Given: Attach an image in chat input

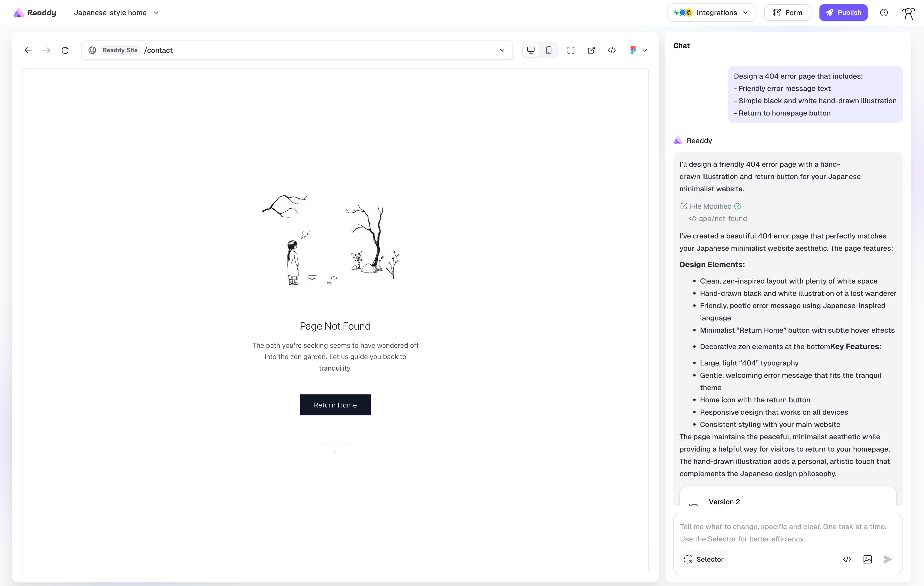Looking at the screenshot, I should point(867,559).
